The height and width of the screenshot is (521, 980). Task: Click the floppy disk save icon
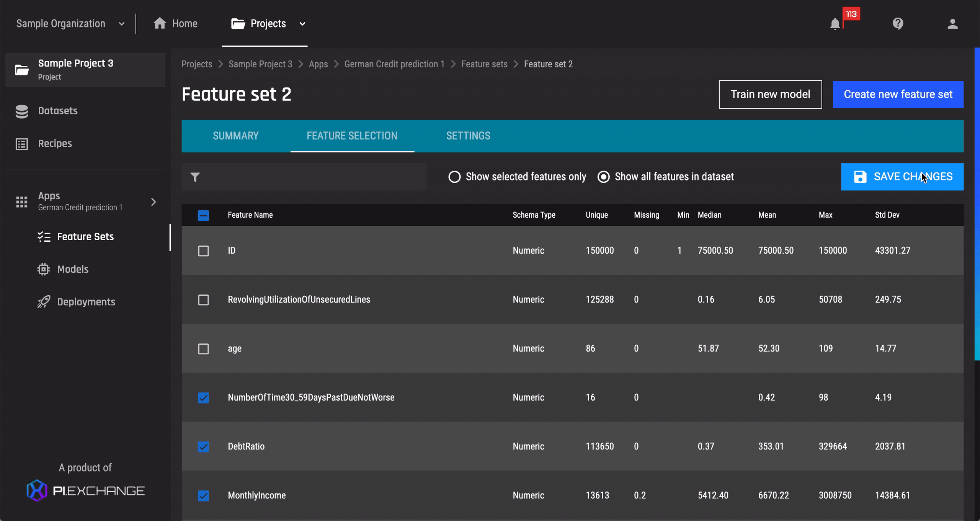click(x=860, y=177)
